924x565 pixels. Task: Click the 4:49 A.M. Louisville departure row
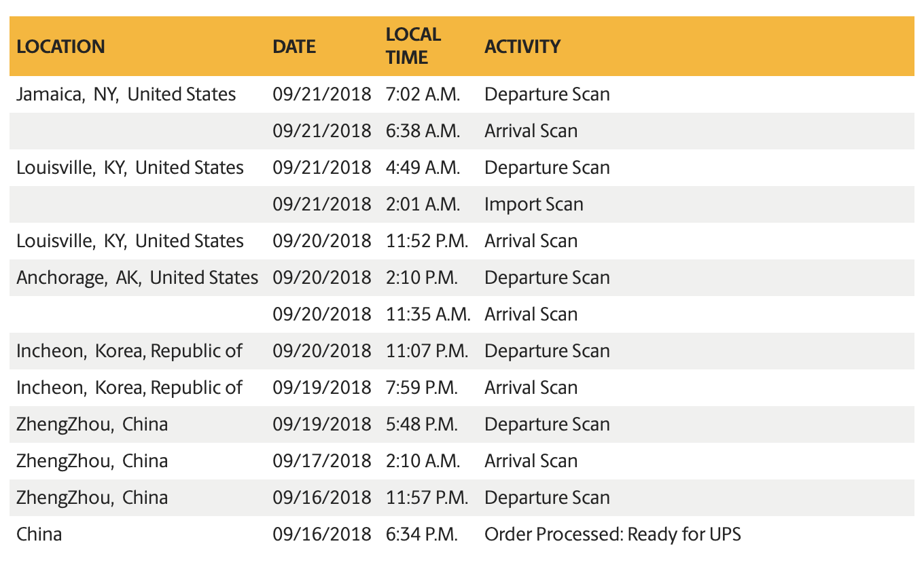tap(546, 167)
